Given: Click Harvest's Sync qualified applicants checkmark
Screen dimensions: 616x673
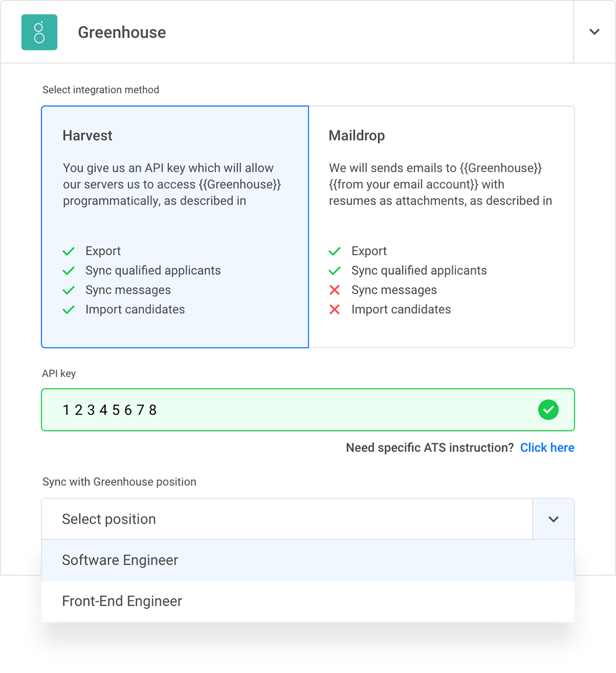Looking at the screenshot, I should pos(69,271).
